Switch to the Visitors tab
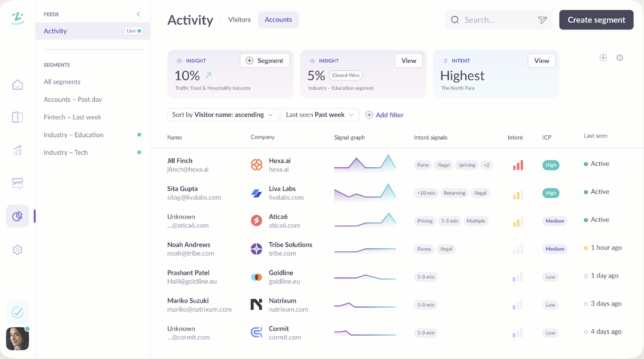 239,20
